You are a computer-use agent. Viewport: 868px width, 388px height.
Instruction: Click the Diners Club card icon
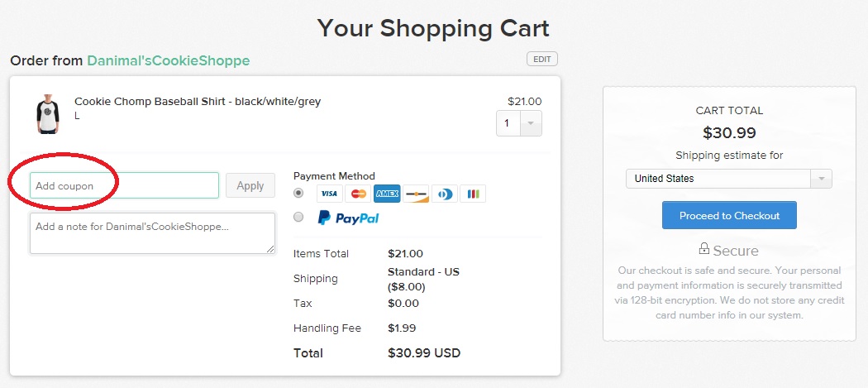click(x=445, y=194)
